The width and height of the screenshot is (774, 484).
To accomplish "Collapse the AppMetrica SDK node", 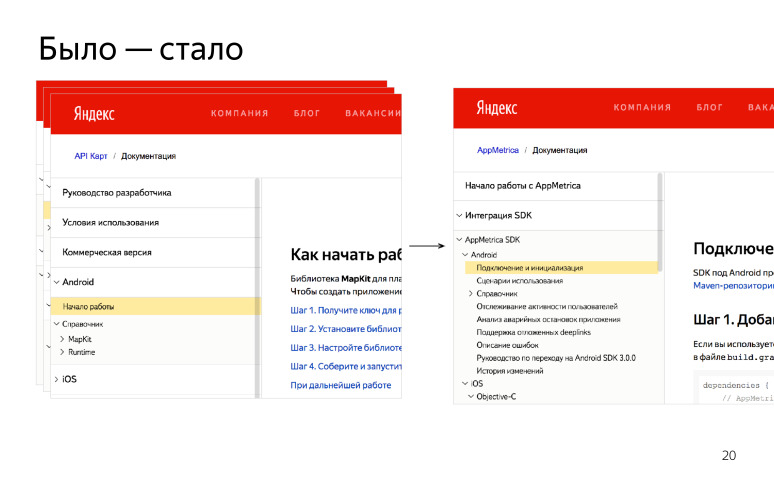I will pos(459,240).
